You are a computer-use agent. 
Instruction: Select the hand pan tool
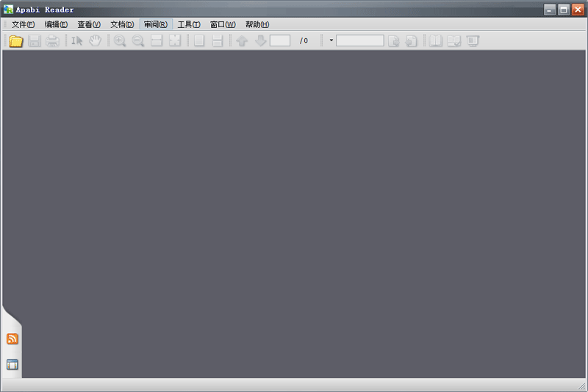point(95,41)
